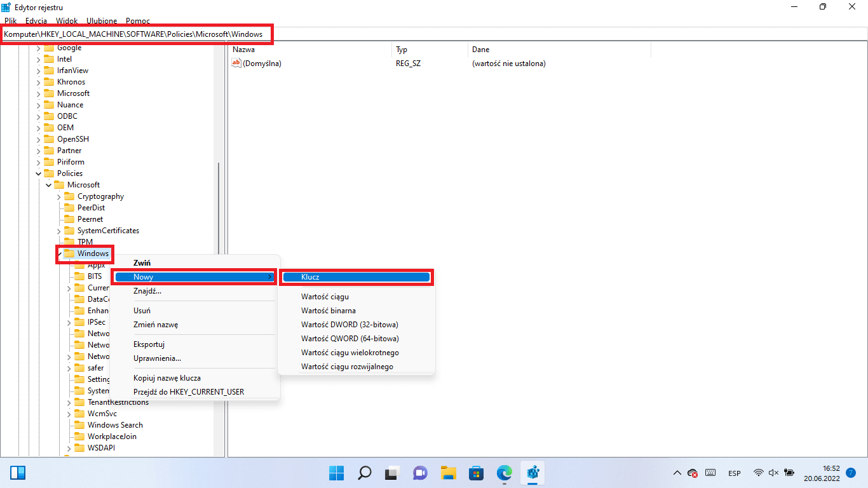
Task: Click the registry path address bar
Action: [x=434, y=34]
